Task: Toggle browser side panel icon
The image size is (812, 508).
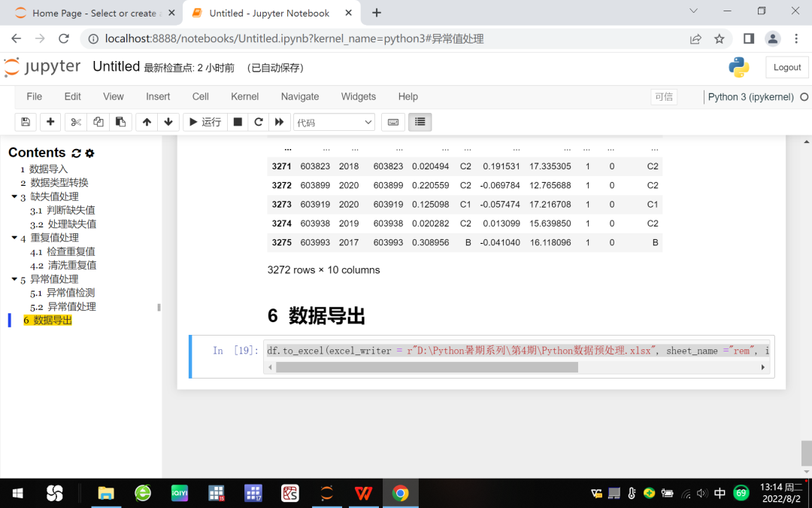Action: (x=748, y=38)
